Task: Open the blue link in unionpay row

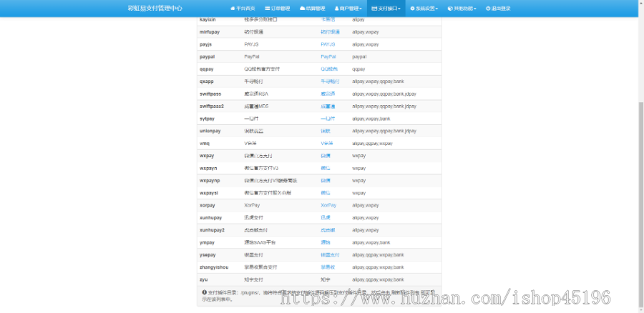Action: (326, 131)
